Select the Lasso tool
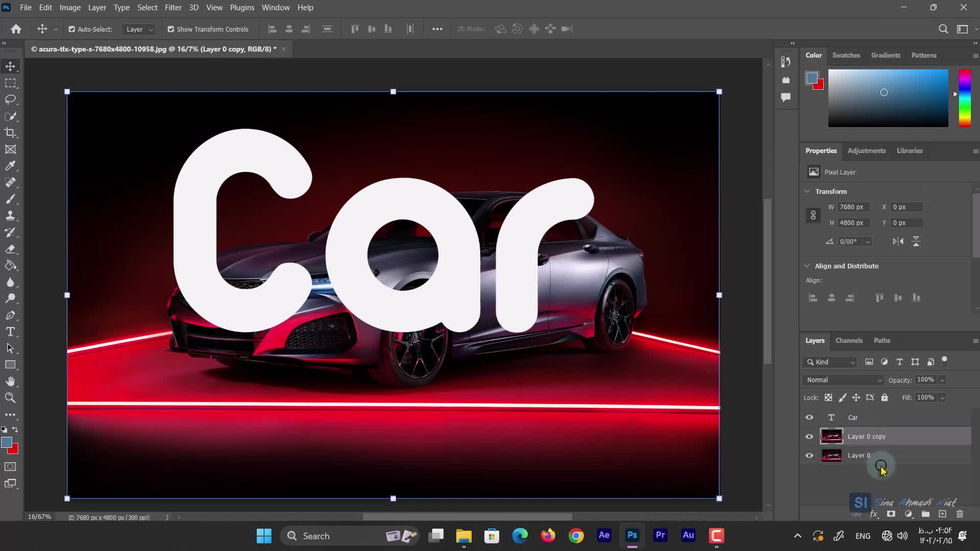 10,99
